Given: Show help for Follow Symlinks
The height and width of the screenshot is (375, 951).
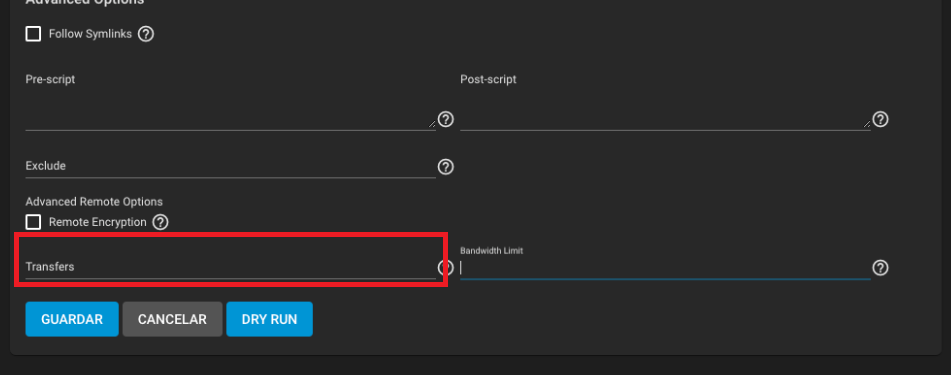Looking at the screenshot, I should tap(146, 34).
